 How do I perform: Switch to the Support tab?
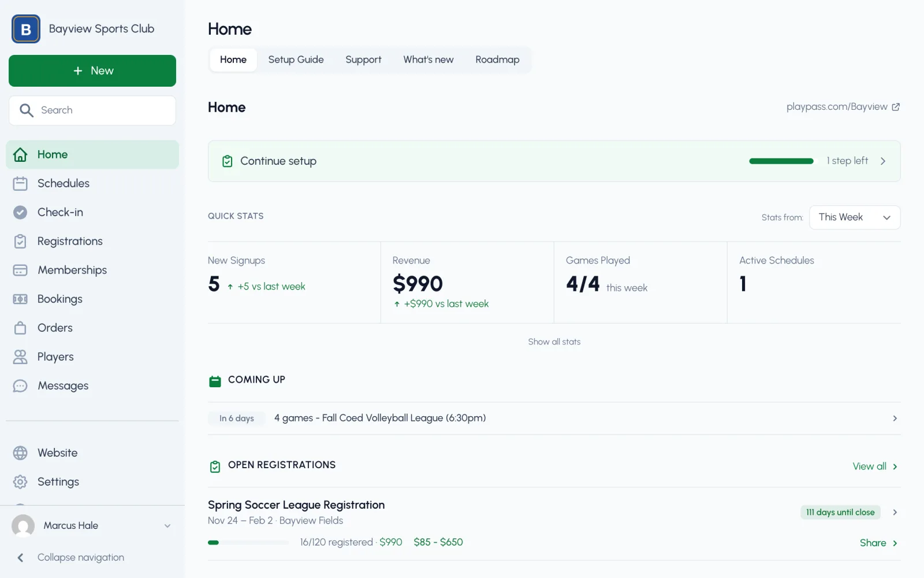[363, 60]
